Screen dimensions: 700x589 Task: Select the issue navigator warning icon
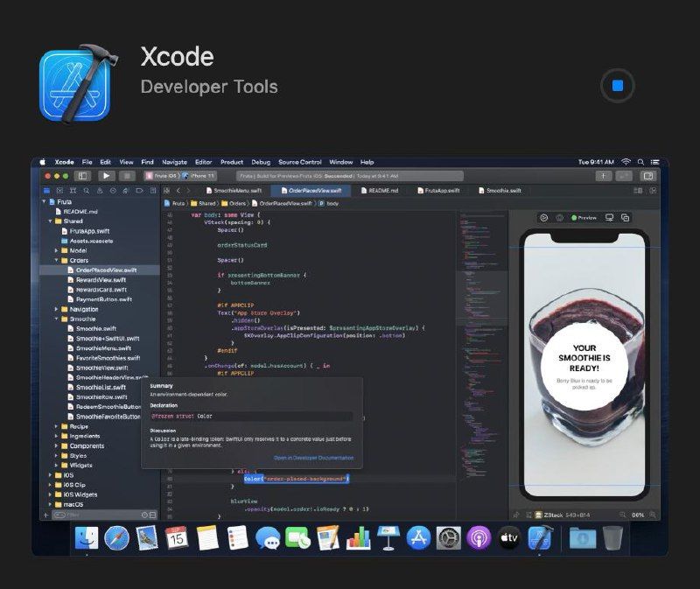tap(100, 191)
